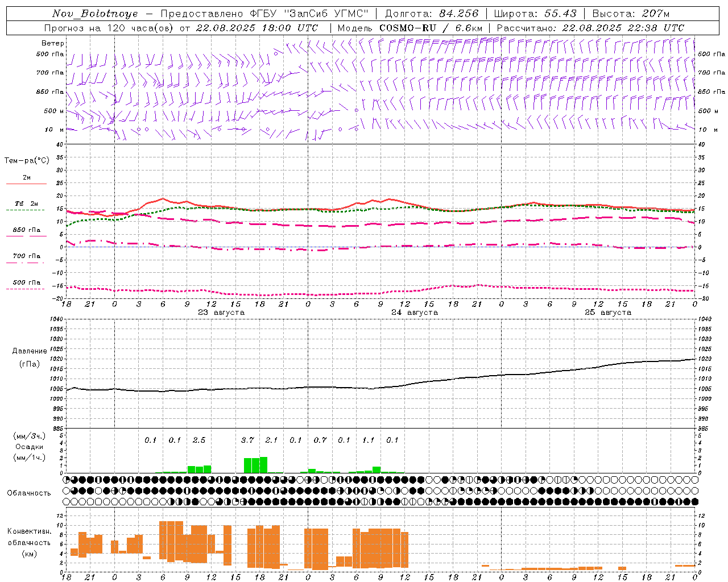This screenshot has width=728, height=582.
Task: Click the computed timestamp Рассчитано: 22.08.2025 22:38 UTC
Action: [x=590, y=28]
